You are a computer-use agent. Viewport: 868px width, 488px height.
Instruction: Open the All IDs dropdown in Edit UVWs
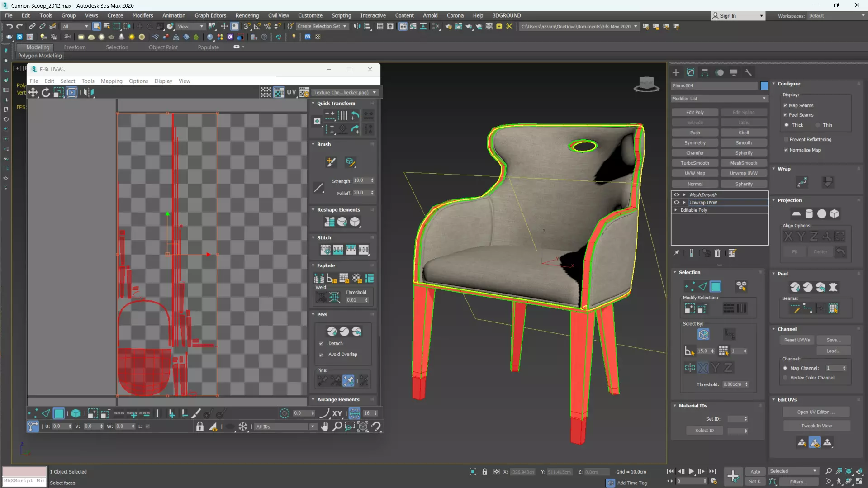pyautogui.click(x=285, y=426)
